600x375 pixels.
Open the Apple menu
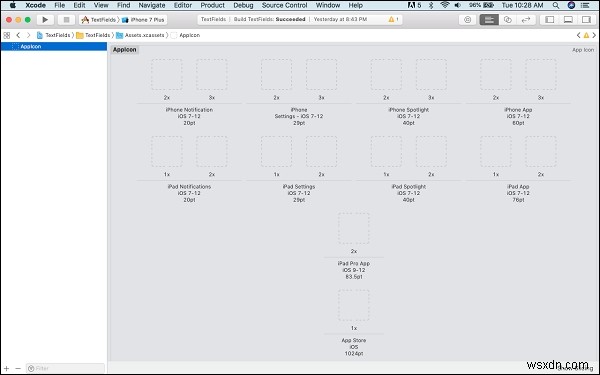(13, 5)
